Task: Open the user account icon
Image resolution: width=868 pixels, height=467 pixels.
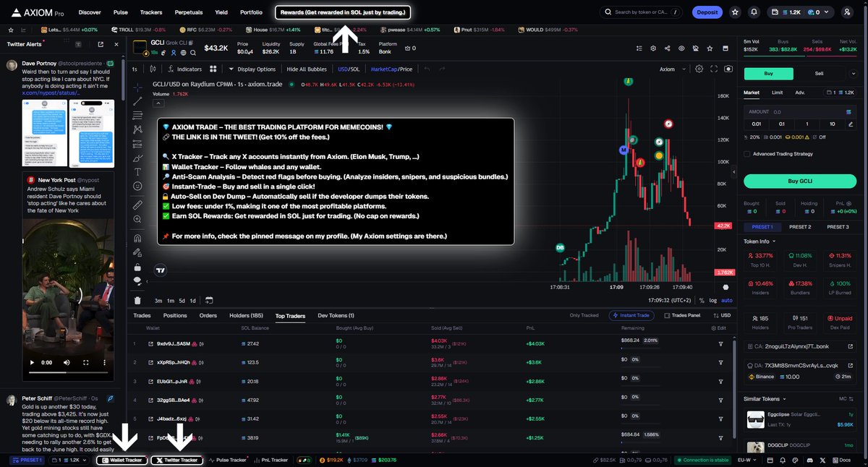Action: point(848,12)
